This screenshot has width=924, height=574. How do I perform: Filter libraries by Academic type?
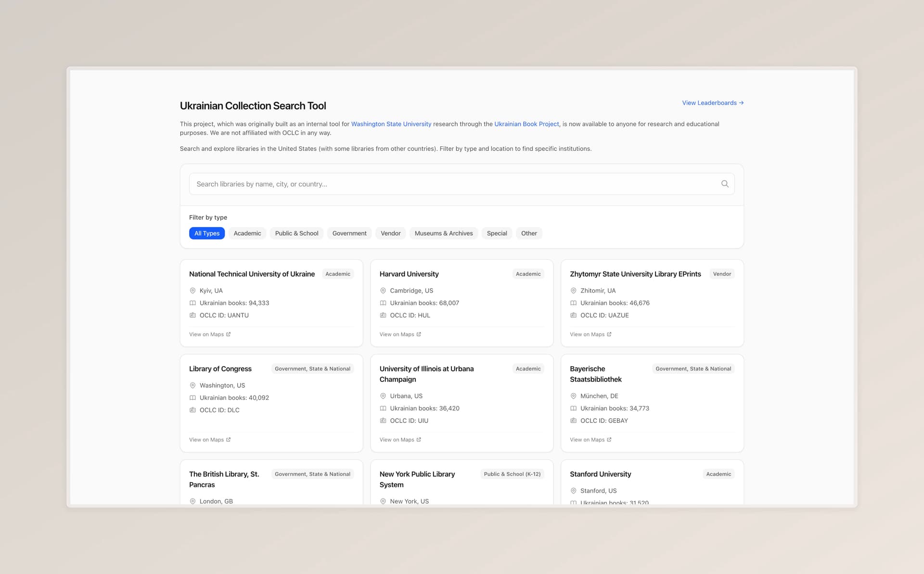(x=247, y=233)
